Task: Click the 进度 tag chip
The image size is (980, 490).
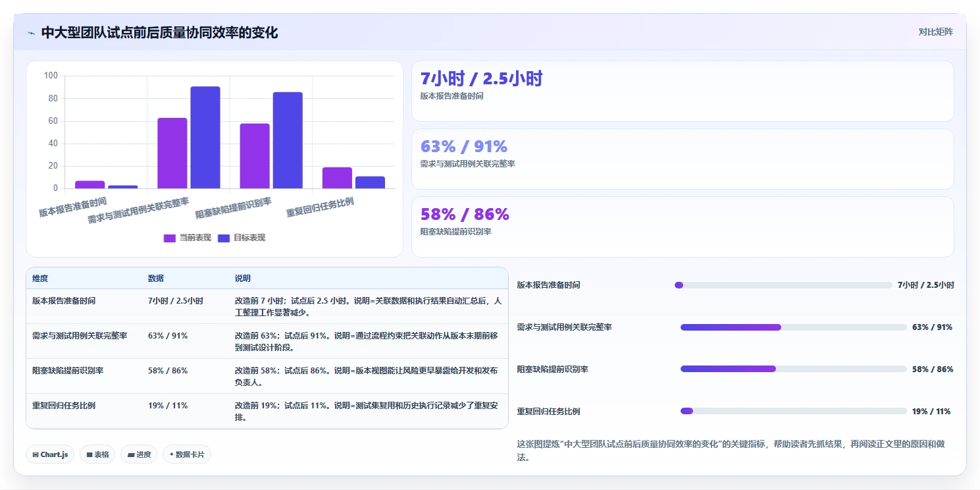Action: (139, 454)
